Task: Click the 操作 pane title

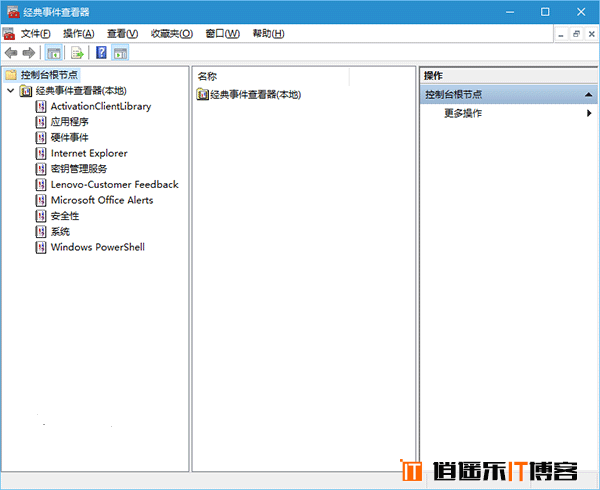Action: coord(433,76)
